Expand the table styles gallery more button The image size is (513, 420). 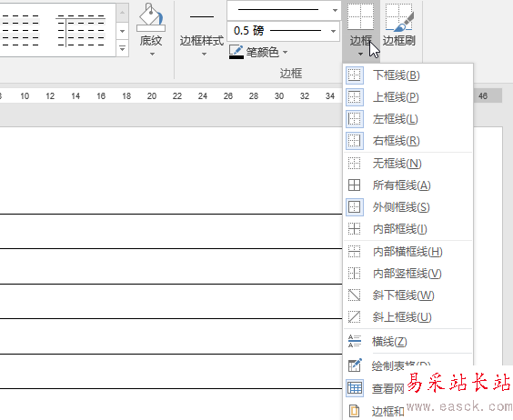click(123, 48)
